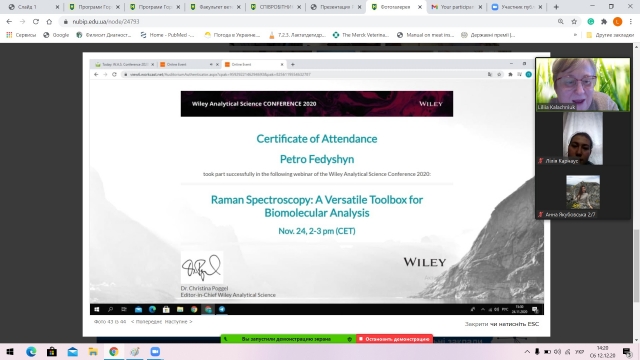
Task: Open the Zoom app on taskbar
Action: coord(155,351)
